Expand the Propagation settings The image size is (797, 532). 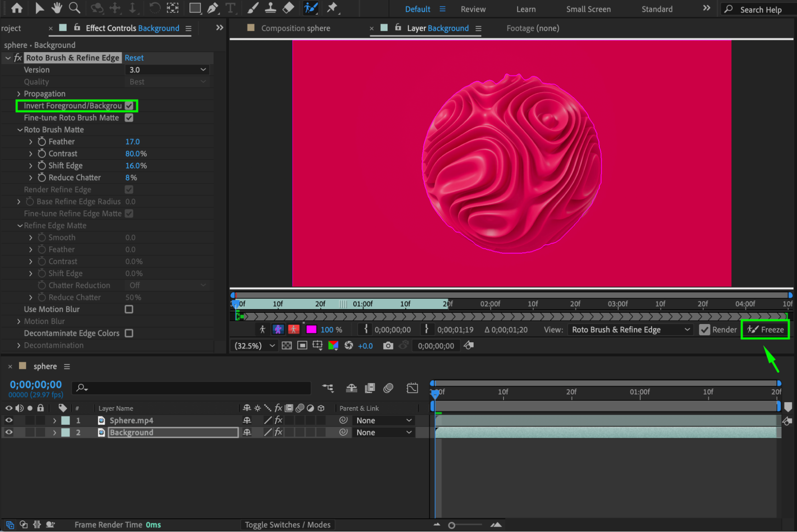click(19, 94)
